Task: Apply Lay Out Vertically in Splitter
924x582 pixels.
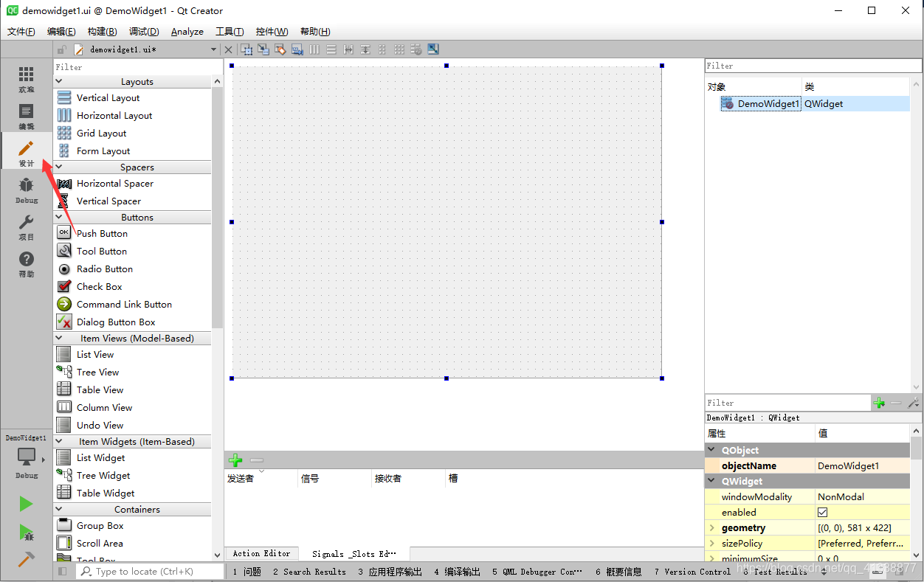Action: (365, 49)
